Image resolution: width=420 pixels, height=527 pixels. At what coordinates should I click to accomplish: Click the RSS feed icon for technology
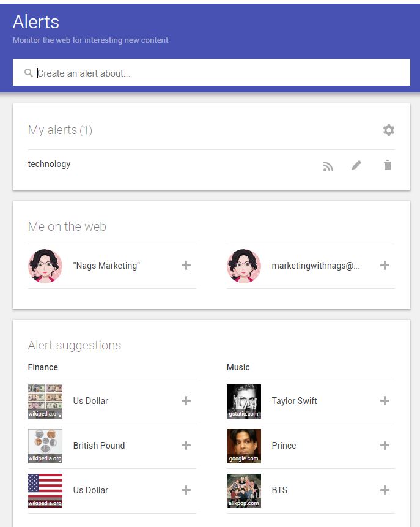[328, 166]
